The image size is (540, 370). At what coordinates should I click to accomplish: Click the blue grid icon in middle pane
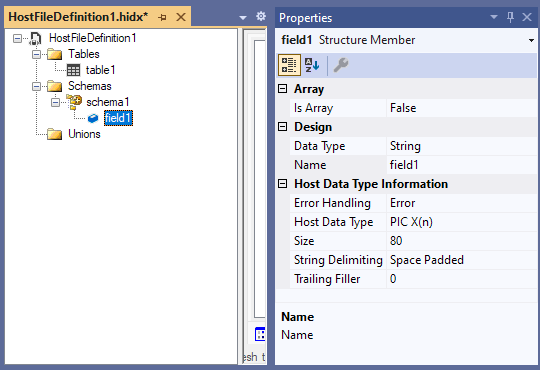click(x=260, y=334)
